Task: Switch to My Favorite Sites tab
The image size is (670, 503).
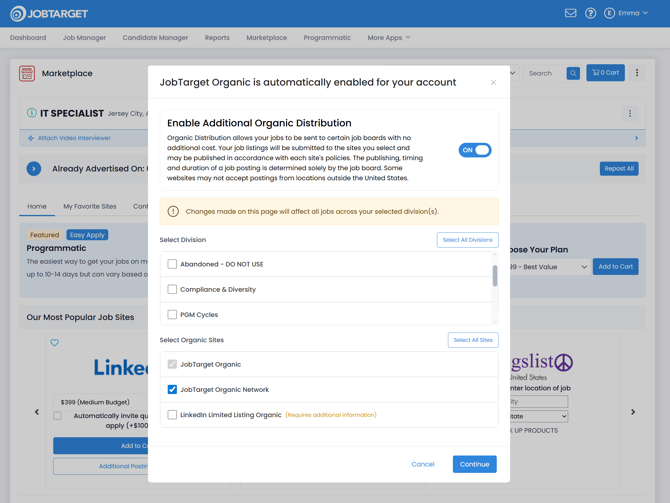Action: [90, 206]
